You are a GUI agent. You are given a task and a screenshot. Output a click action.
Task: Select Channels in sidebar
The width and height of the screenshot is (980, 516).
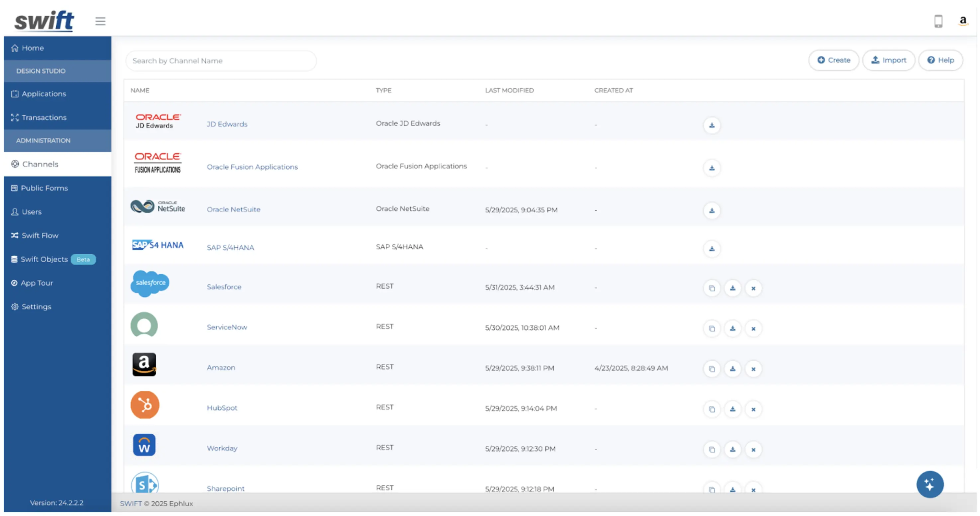[x=57, y=164]
